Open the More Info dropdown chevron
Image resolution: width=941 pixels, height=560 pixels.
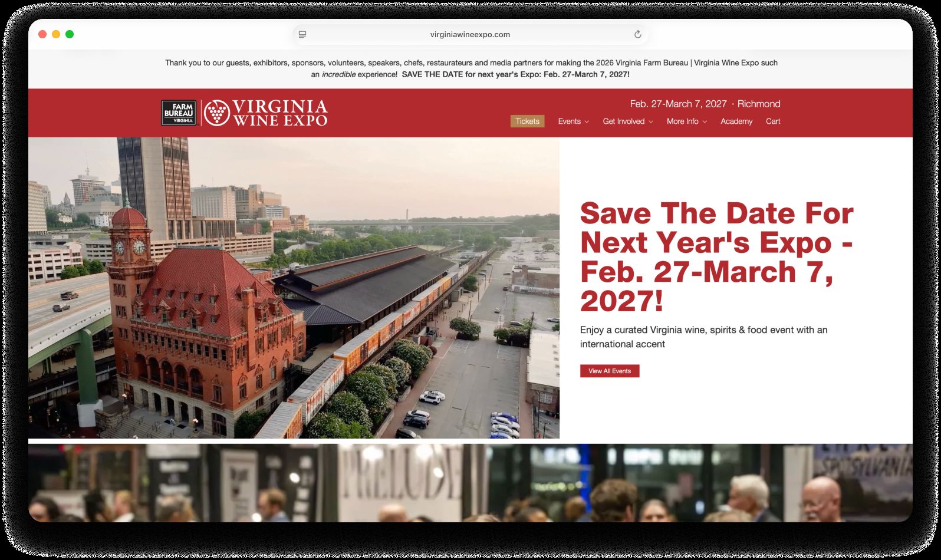point(705,122)
